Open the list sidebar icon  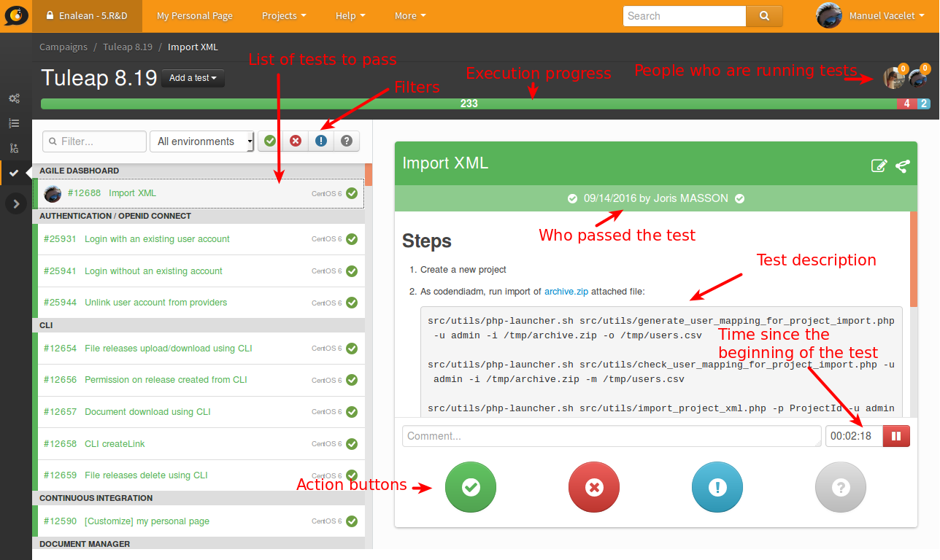coord(14,123)
